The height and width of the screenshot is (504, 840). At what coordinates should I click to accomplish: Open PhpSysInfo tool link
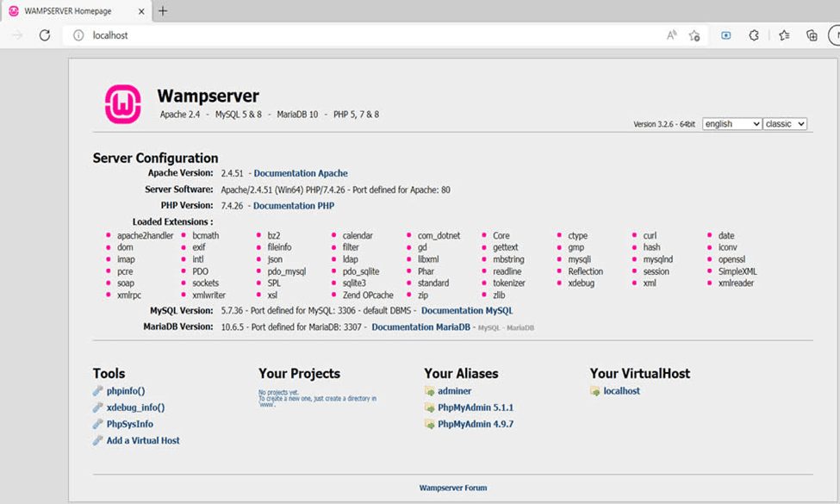tap(129, 424)
